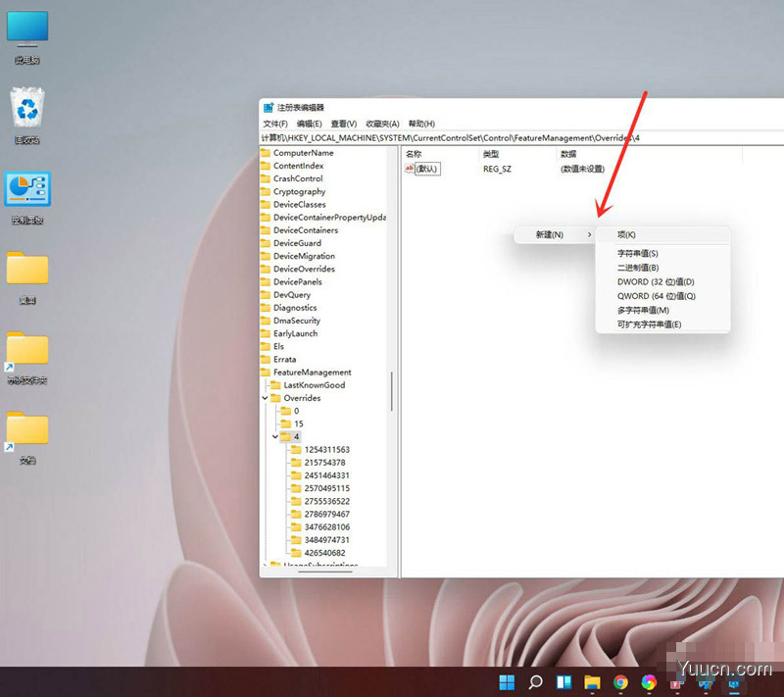Choose 项(K) to create new key
This screenshot has width=784, height=697.
click(x=662, y=234)
